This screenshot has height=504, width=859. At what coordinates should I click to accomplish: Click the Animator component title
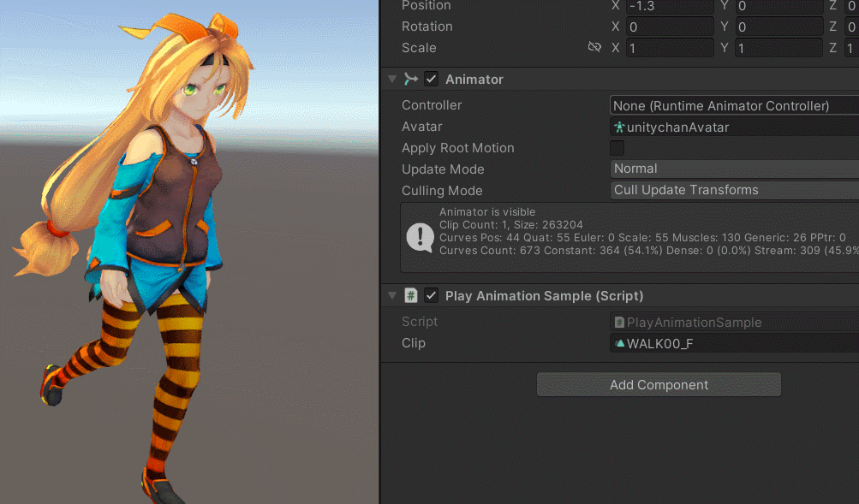[474, 80]
